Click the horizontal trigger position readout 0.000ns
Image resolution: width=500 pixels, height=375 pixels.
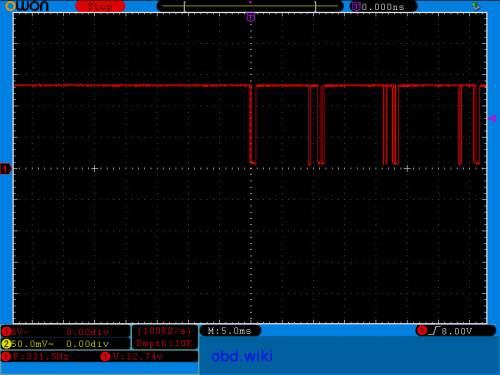coord(383,7)
